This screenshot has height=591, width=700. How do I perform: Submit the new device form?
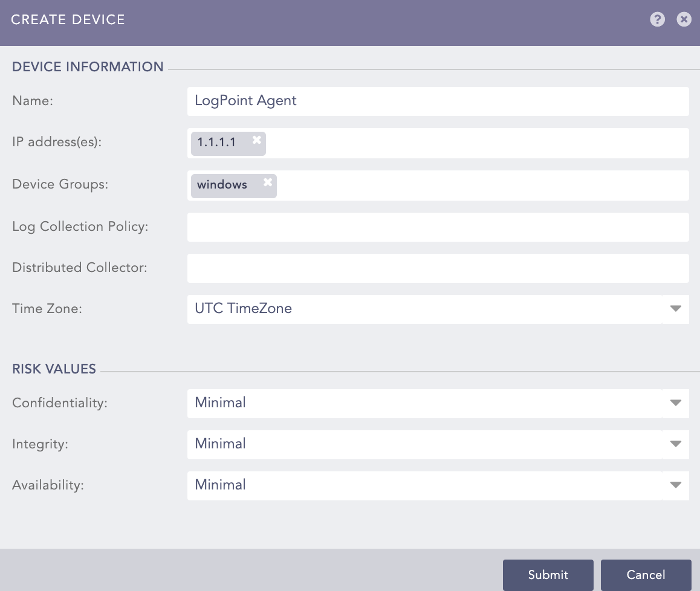tap(548, 575)
